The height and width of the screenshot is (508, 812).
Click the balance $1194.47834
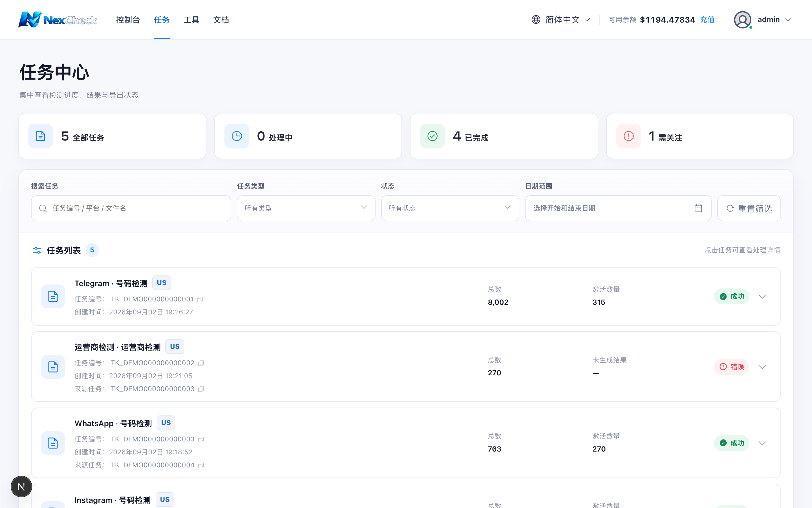point(667,20)
